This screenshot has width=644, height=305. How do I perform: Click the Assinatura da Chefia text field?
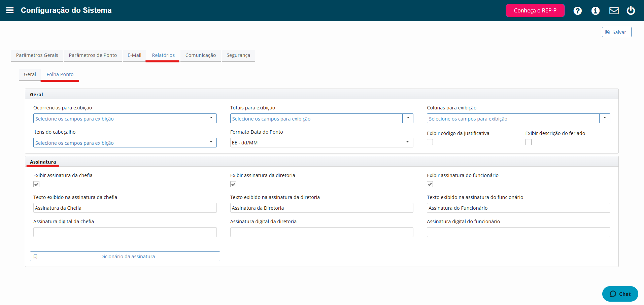(x=125, y=208)
